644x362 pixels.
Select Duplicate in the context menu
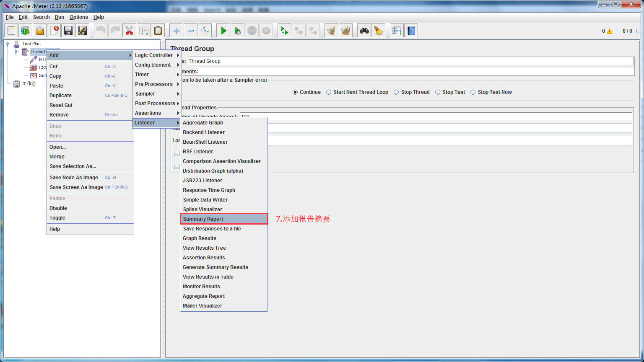click(x=90, y=96)
